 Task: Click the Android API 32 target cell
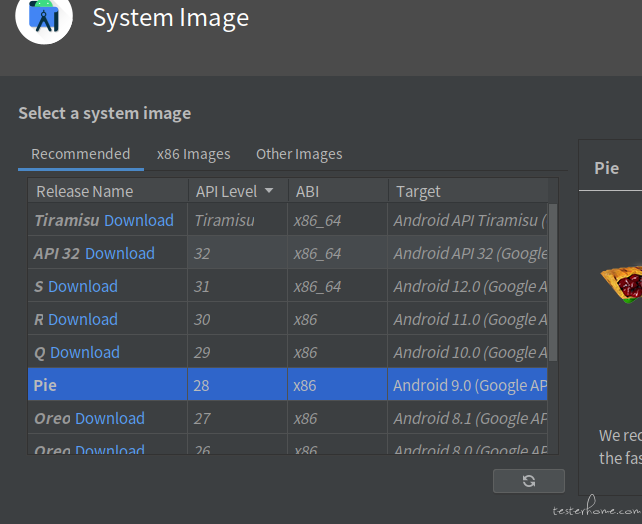[x=468, y=253]
